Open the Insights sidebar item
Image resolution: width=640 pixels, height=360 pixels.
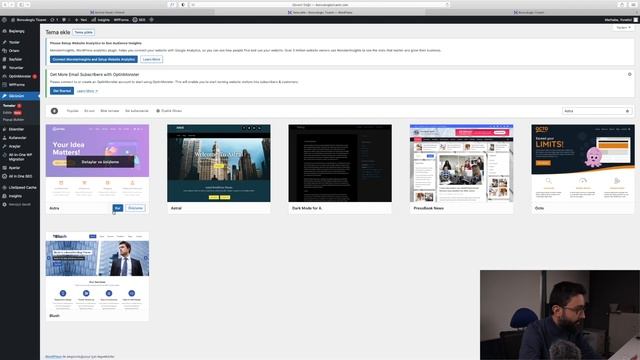(15, 196)
